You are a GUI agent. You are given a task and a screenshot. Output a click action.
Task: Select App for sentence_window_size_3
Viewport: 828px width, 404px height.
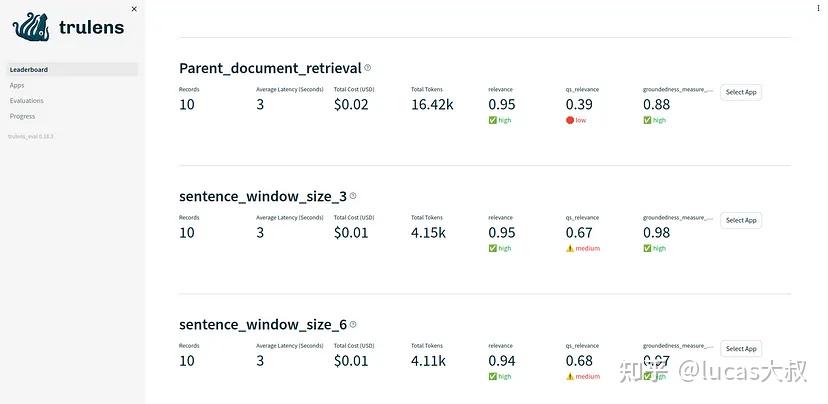pos(741,220)
